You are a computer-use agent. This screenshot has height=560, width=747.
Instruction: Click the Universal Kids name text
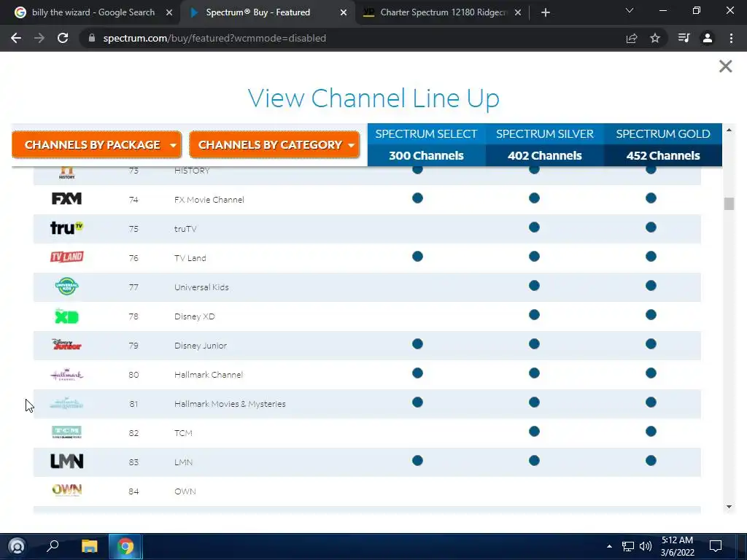pyautogui.click(x=201, y=287)
